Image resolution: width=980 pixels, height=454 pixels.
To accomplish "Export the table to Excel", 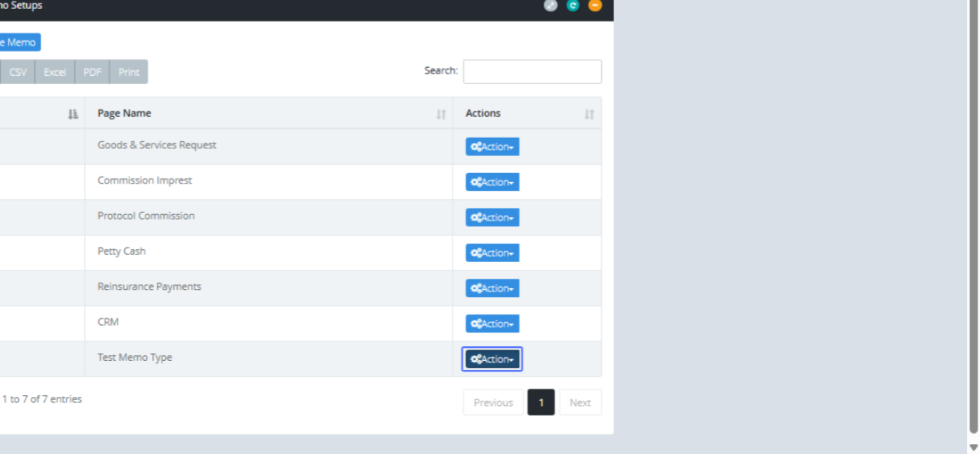I will click(x=55, y=72).
